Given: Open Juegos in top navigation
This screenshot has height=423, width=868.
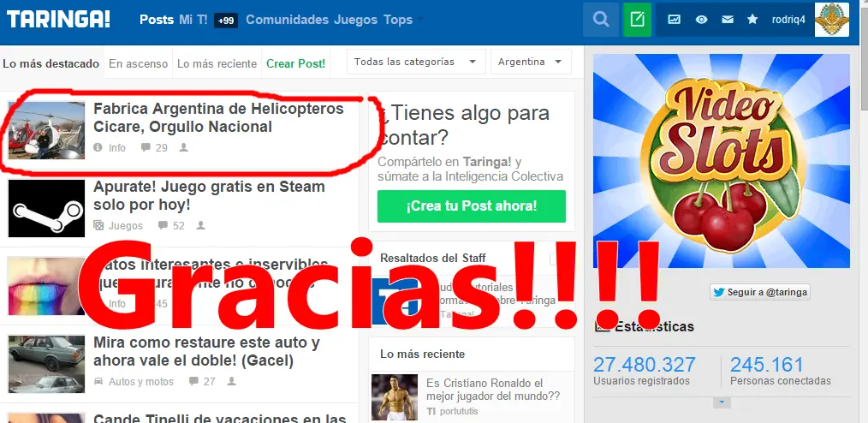Looking at the screenshot, I should pos(355,20).
